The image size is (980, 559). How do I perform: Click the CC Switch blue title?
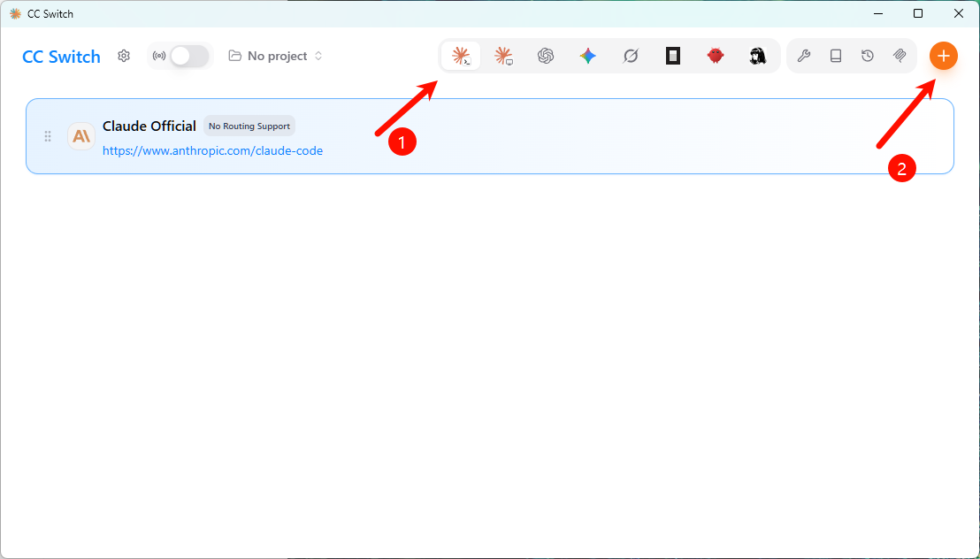(x=61, y=57)
